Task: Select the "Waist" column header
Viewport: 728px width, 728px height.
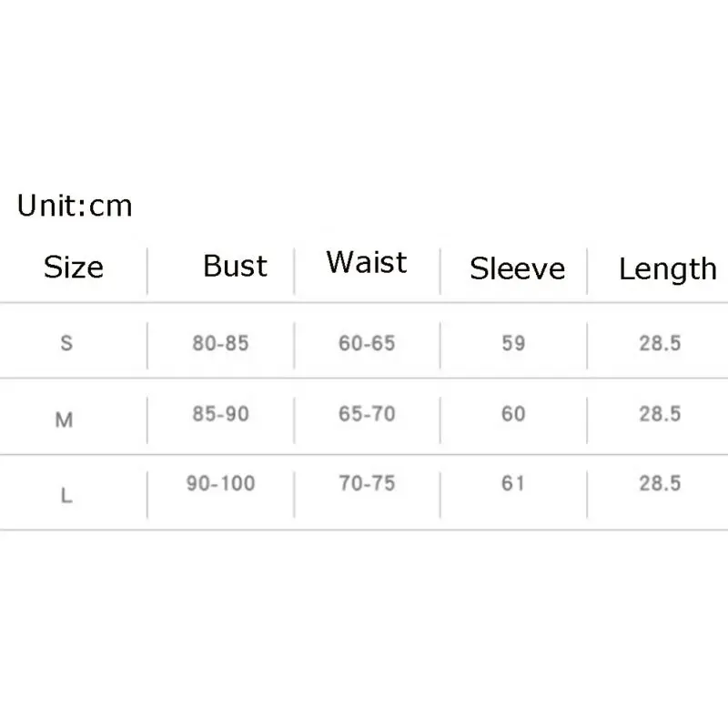Action: 367,262
